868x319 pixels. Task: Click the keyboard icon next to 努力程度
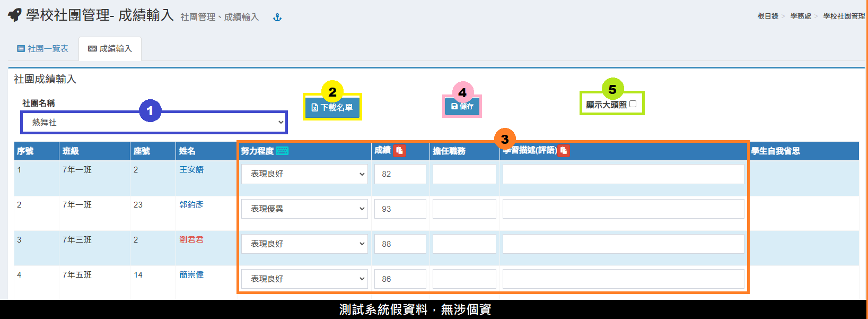282,151
